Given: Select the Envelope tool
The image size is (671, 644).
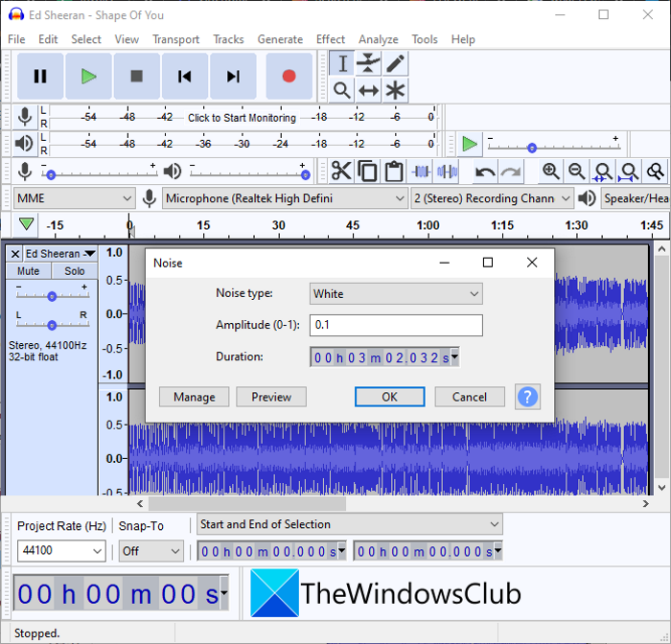Looking at the screenshot, I should (368, 63).
